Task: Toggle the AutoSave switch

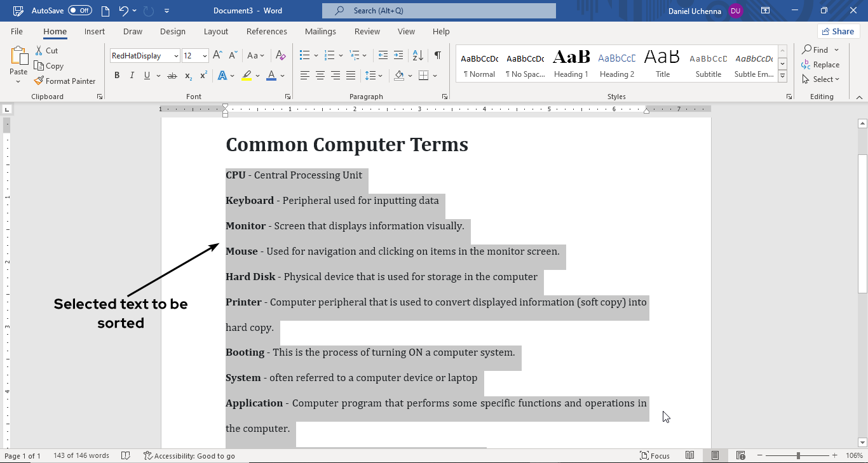Action: tap(80, 11)
